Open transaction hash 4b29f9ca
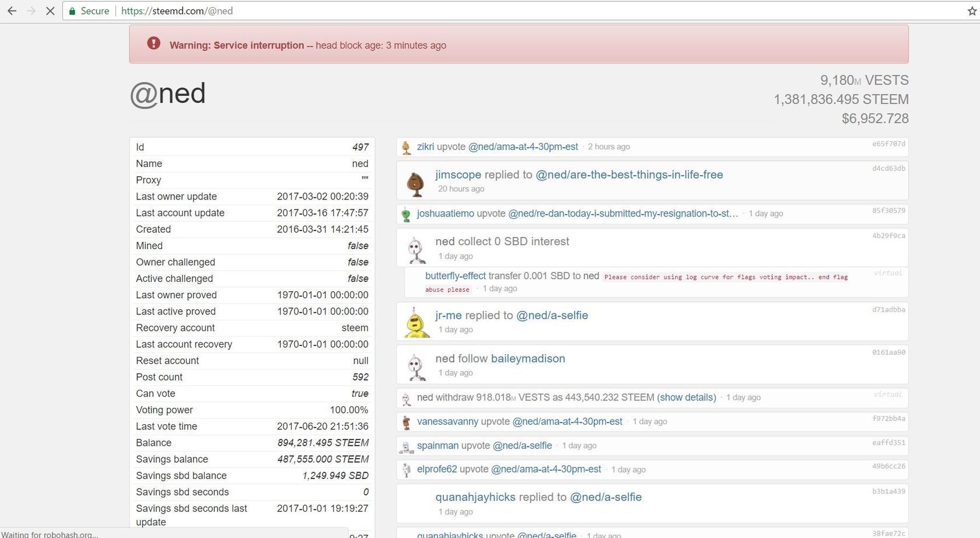The height and width of the screenshot is (538, 980). coord(889,236)
